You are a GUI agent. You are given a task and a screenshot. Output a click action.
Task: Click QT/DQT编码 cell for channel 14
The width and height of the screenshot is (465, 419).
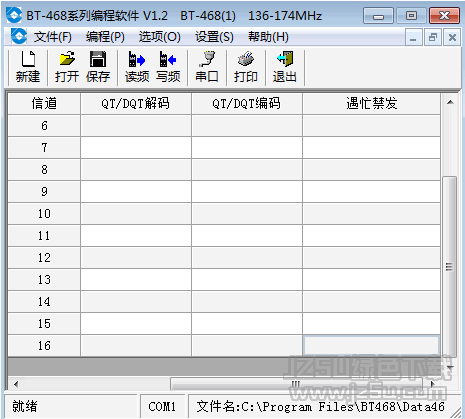(x=247, y=302)
